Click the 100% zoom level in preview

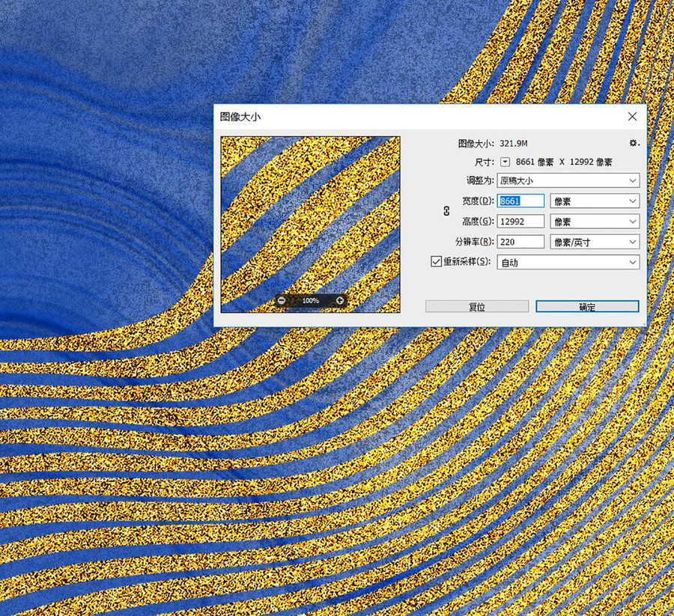(310, 300)
